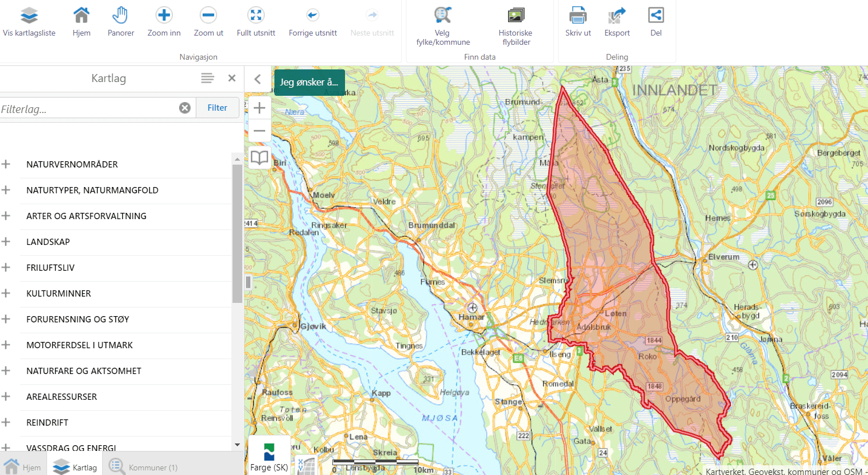
Task: Activate the Panorer pan tool
Action: 121,22
